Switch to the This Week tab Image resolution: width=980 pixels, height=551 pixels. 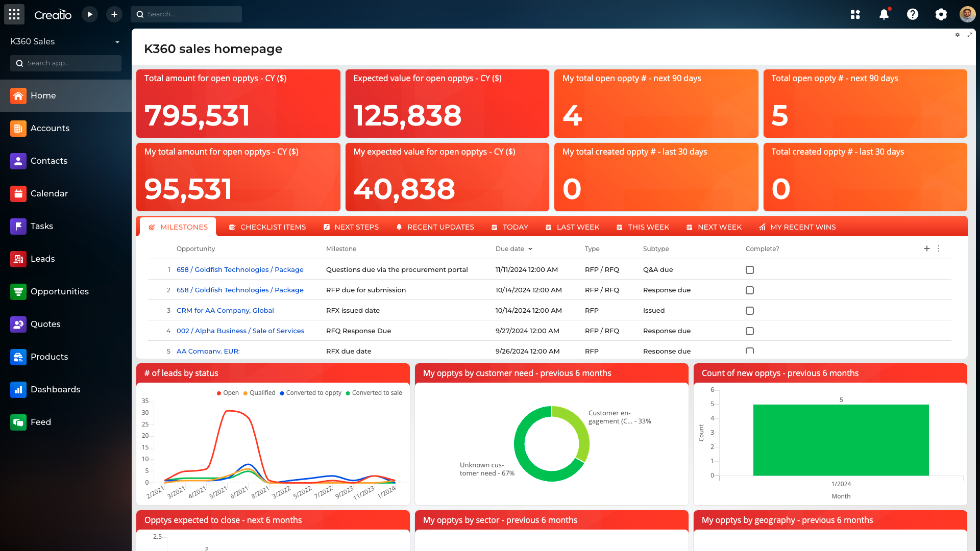pos(643,227)
